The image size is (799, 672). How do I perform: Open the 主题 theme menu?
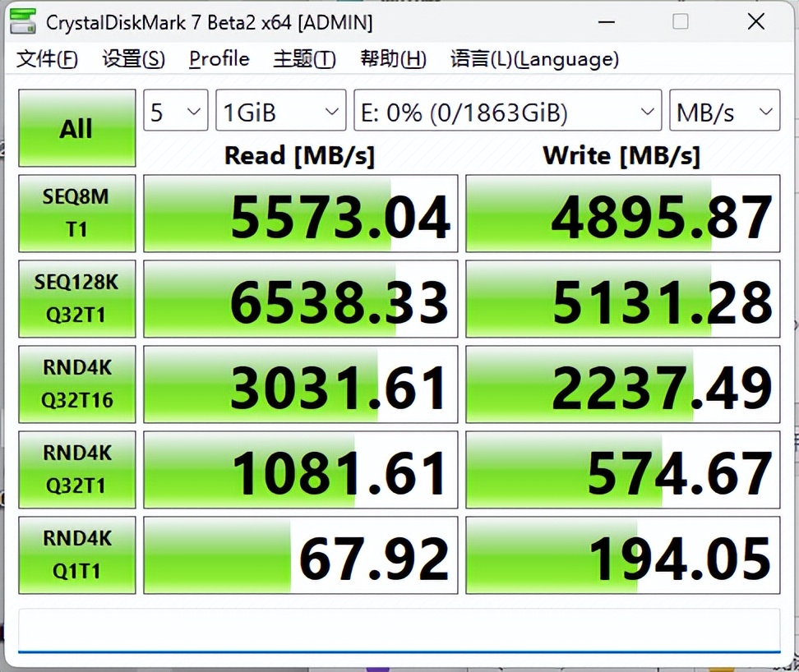(x=303, y=59)
